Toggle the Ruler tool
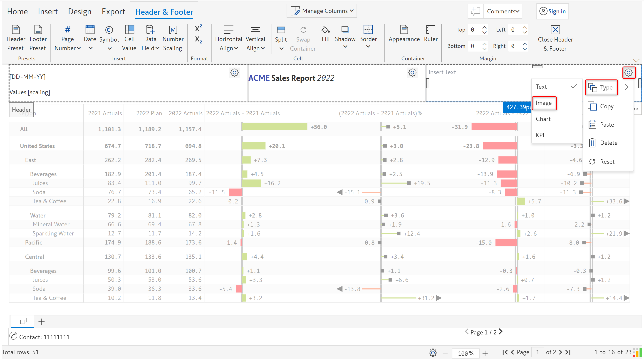 pyautogui.click(x=431, y=30)
